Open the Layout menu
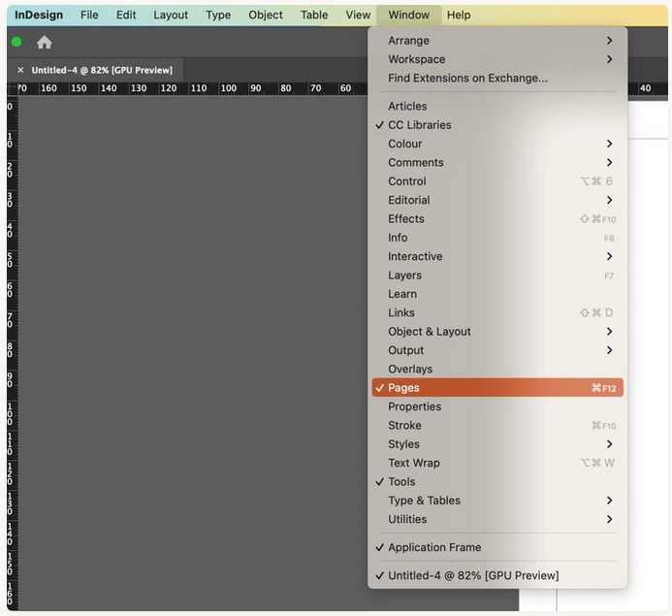672x616 pixels. click(171, 15)
